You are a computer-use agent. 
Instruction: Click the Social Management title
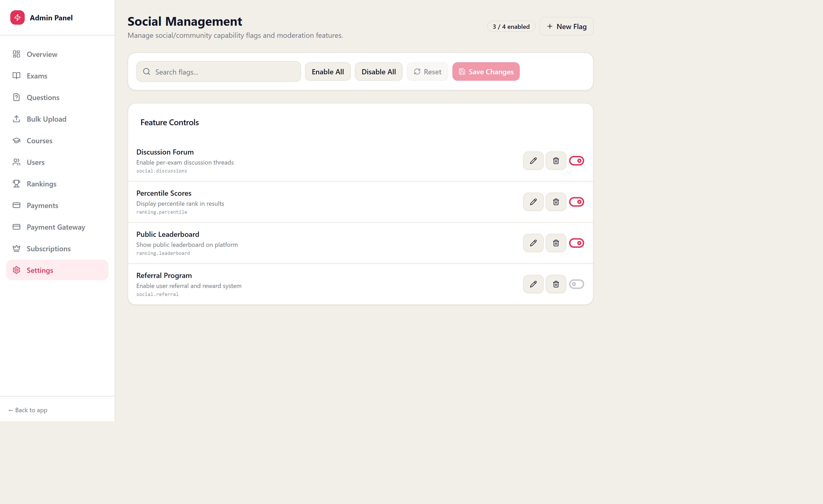pos(185,21)
